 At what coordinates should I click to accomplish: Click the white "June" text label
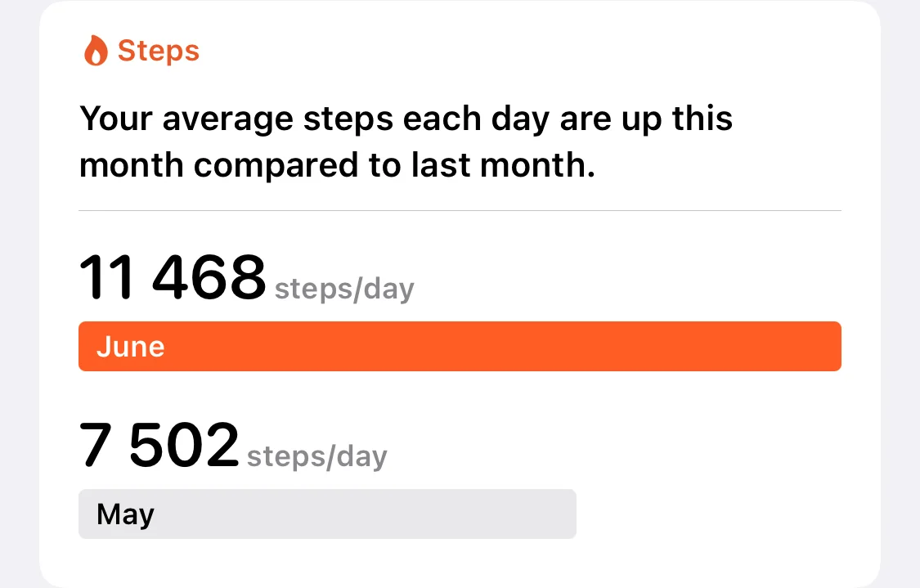(130, 347)
